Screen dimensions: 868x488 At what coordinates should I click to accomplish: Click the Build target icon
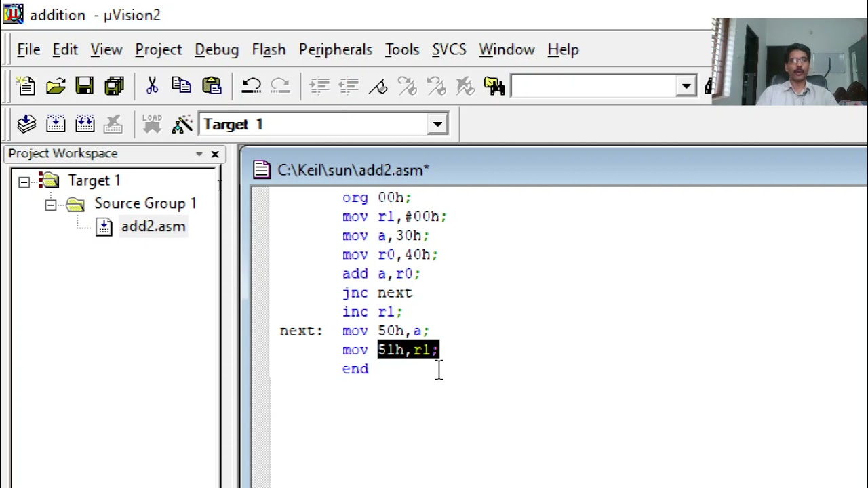(56, 124)
